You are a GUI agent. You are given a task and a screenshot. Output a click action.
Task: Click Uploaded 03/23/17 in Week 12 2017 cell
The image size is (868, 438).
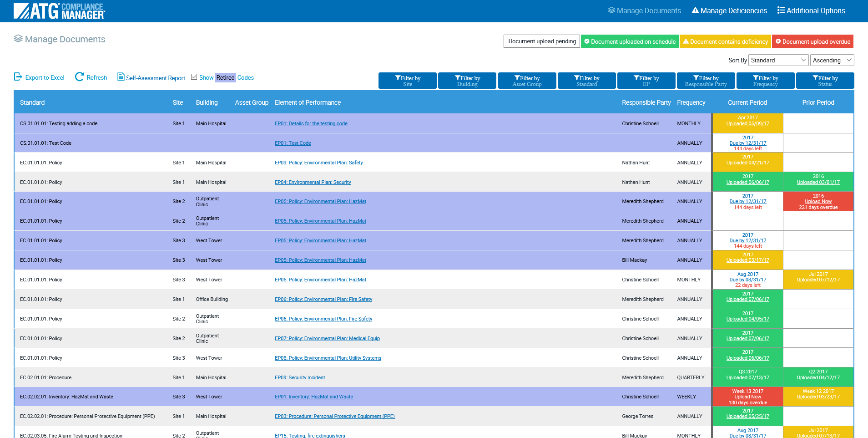pos(818,397)
